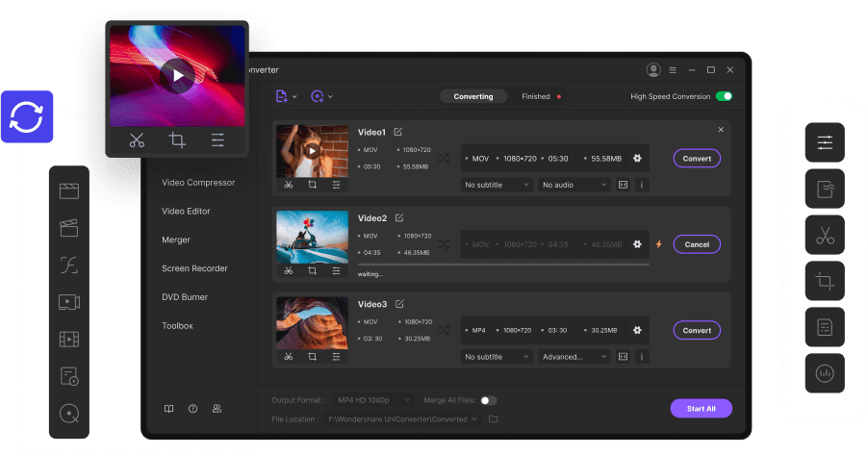868x455 pixels.
Task: Click the Start All button
Action: (702, 409)
